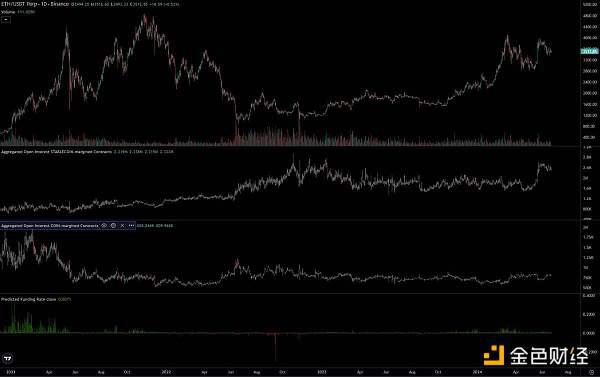Click the TradingView logo
600x377 pixels.
(x=8, y=358)
